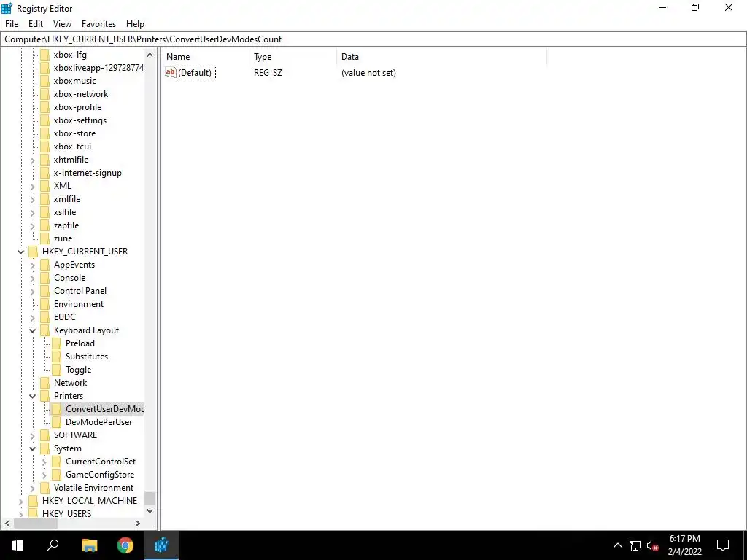Click the ConvertUserDevModesCount folder icon
Screen dimensions: 747x560
(x=56, y=409)
